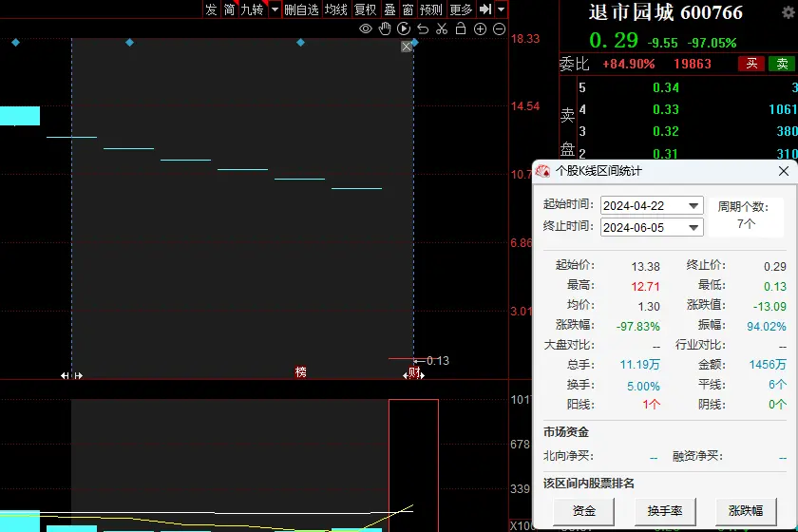Toggle the chart lock icon
The width and height of the screenshot is (798, 532).
coord(461,29)
